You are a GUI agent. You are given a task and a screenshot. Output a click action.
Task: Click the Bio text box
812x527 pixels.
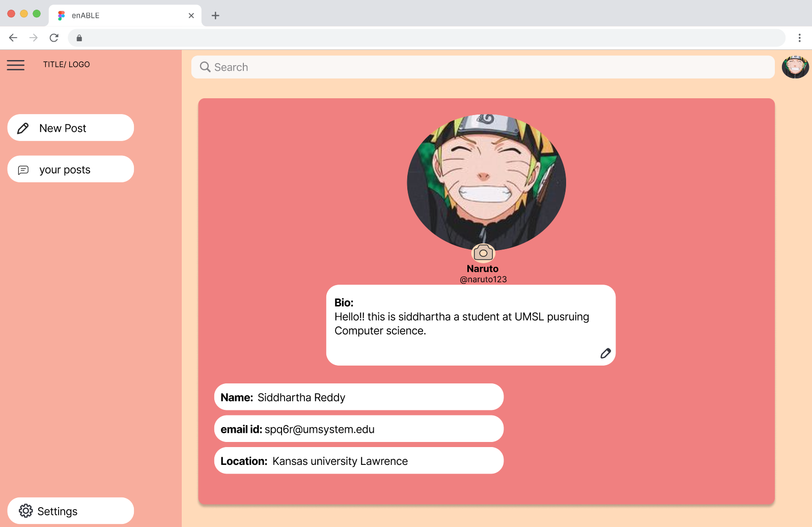pos(471,325)
